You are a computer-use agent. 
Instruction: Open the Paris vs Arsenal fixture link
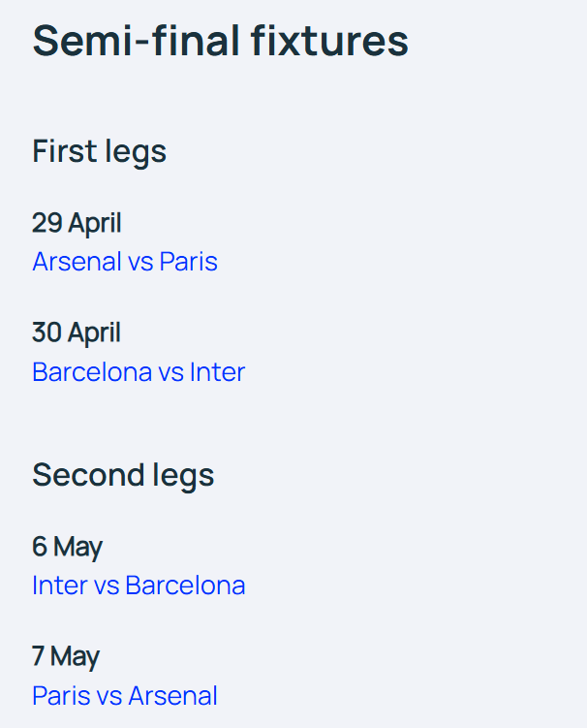point(125,695)
